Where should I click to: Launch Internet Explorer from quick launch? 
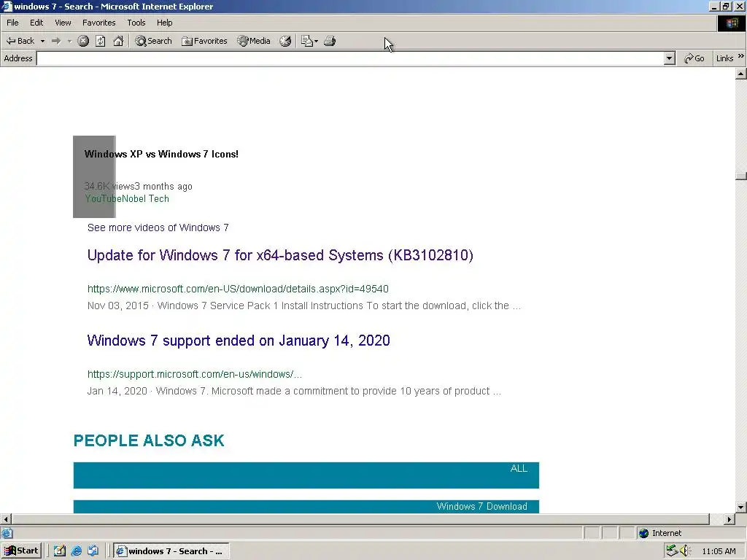pyautogui.click(x=76, y=551)
